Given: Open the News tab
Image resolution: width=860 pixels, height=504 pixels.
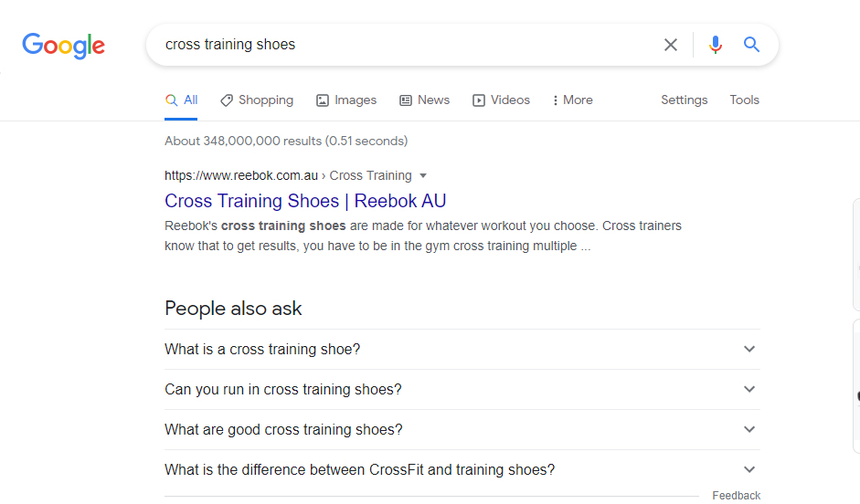Looking at the screenshot, I should tap(424, 100).
